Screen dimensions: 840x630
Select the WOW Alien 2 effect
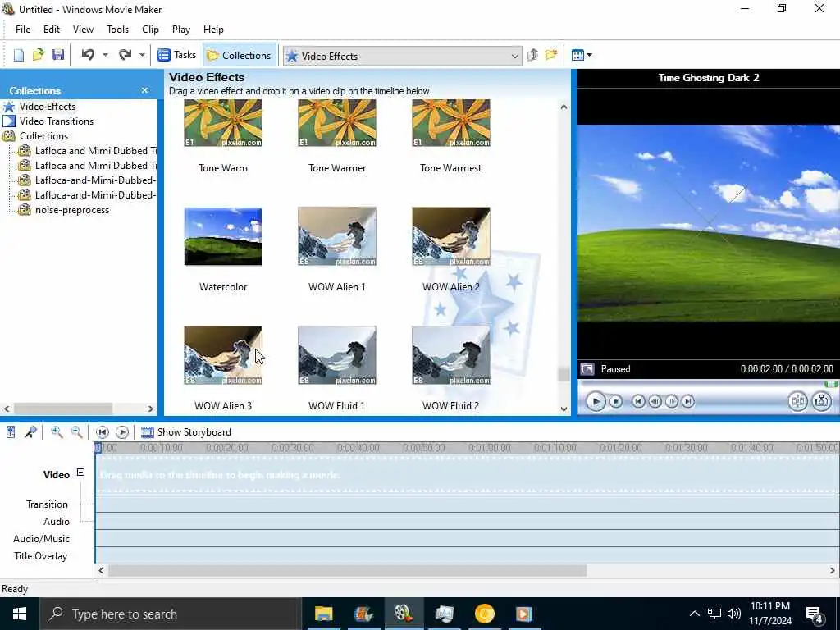click(x=451, y=236)
